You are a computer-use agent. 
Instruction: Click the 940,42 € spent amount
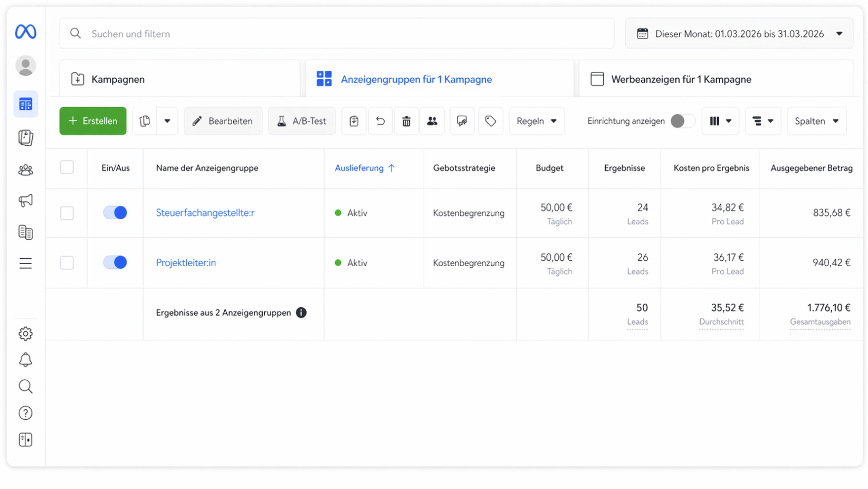point(832,262)
